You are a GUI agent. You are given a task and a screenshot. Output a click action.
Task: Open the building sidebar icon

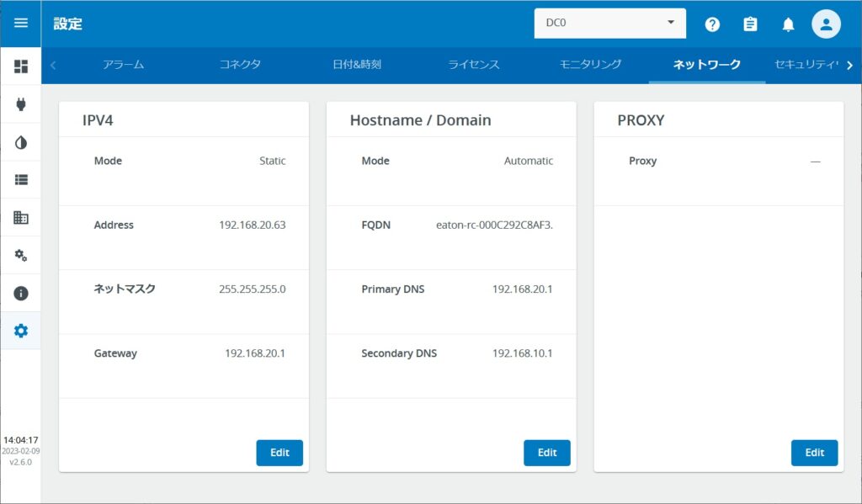click(x=20, y=217)
